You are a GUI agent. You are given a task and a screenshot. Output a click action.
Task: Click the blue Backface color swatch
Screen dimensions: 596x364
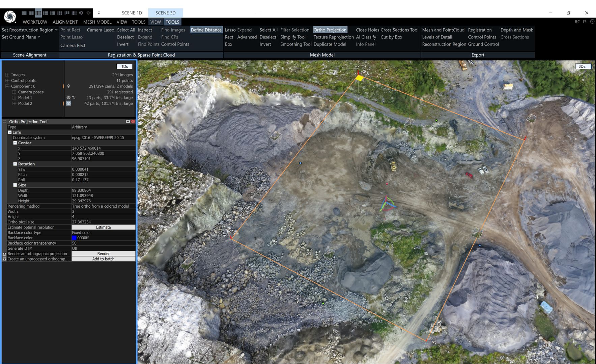pyautogui.click(x=74, y=238)
